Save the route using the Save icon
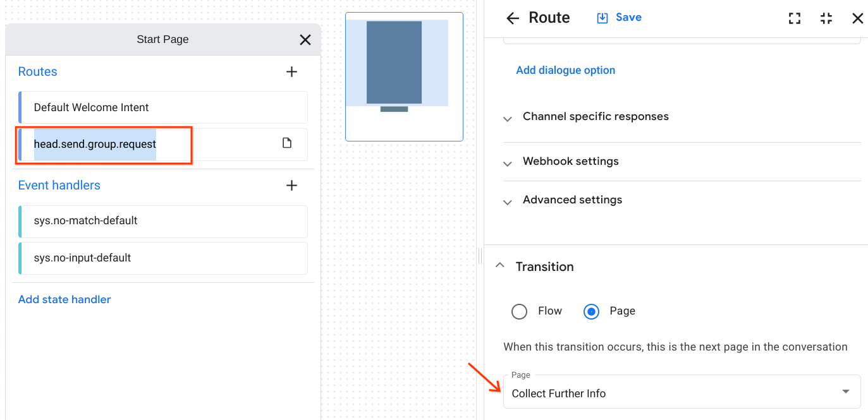Viewport: 868px width, 420px height. pos(618,17)
